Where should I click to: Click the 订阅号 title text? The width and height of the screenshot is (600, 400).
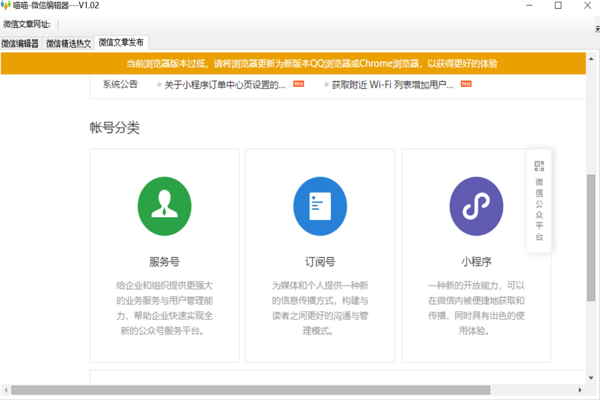[319, 263]
